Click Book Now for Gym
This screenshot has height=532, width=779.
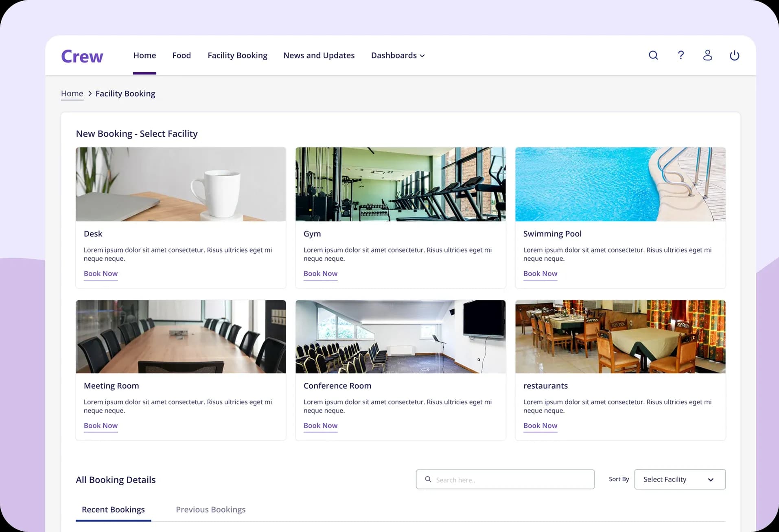(320, 274)
